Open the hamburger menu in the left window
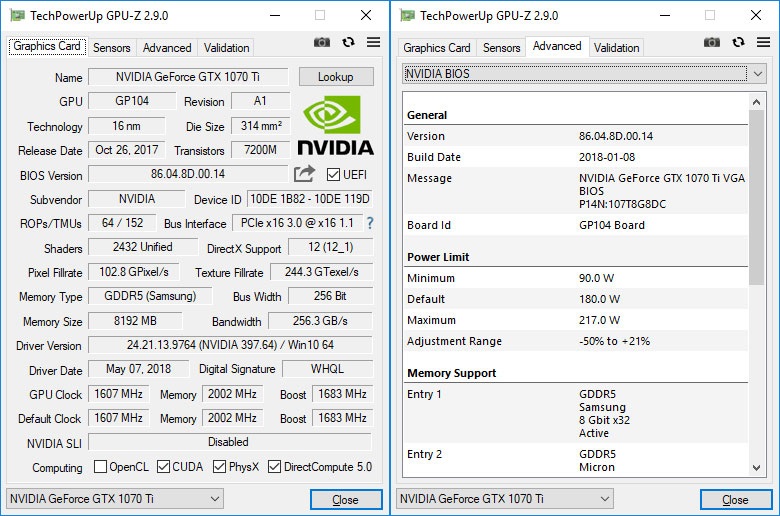 coord(373,42)
